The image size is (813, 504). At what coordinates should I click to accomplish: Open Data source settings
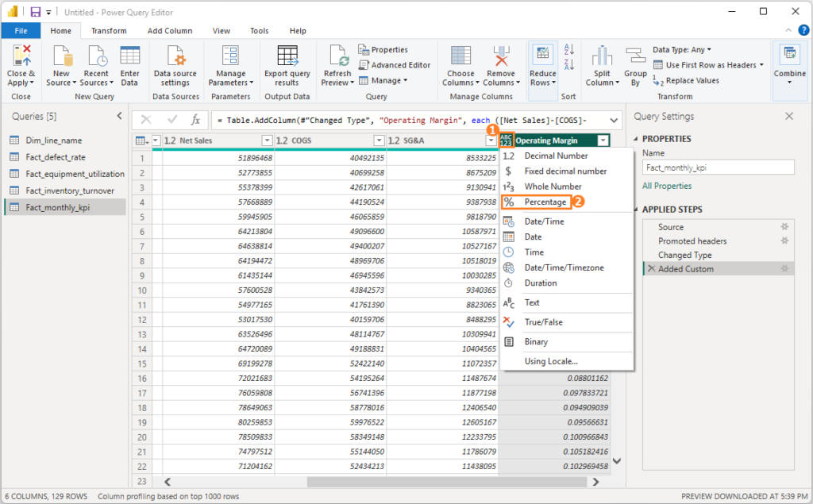click(175, 56)
